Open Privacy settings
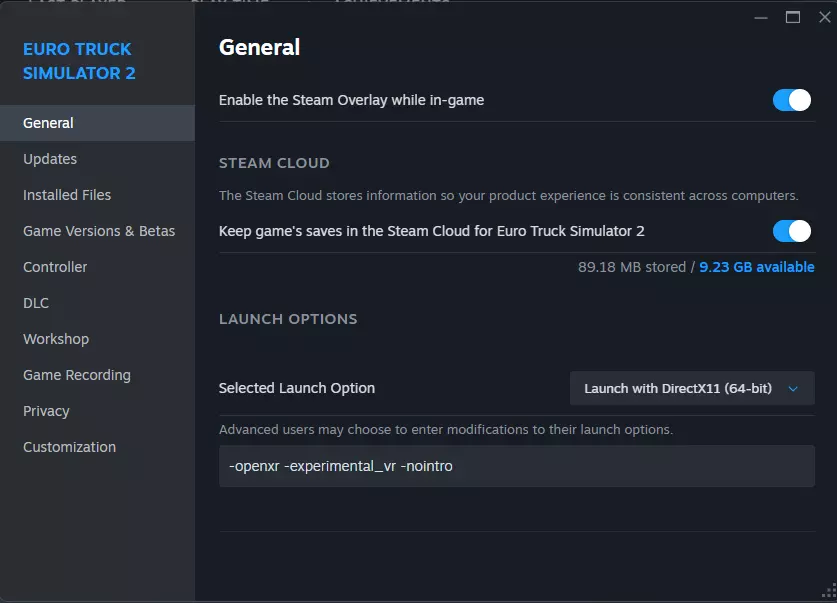837x603 pixels. pyautogui.click(x=97, y=411)
